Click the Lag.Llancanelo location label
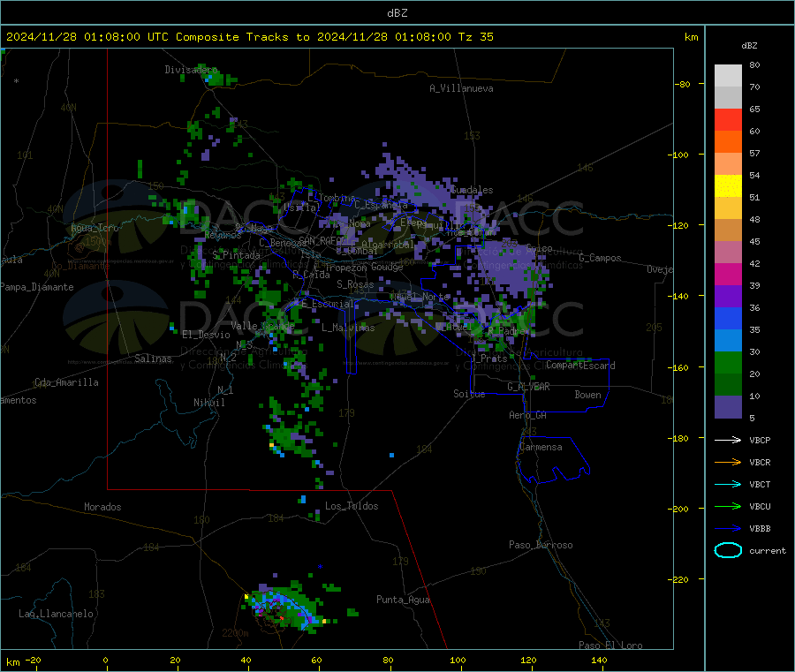795x672 pixels. pyautogui.click(x=56, y=614)
